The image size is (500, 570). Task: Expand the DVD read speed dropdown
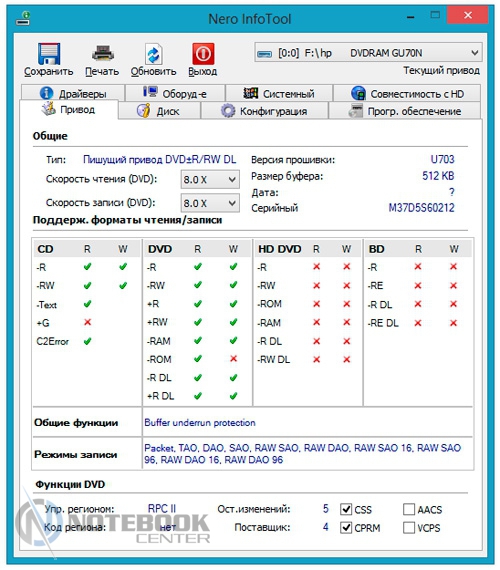pos(210,180)
